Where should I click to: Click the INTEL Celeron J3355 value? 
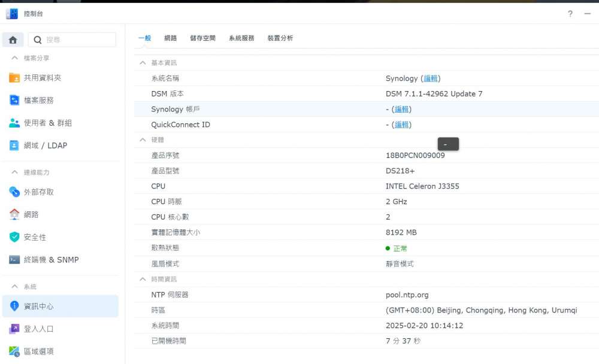point(422,186)
